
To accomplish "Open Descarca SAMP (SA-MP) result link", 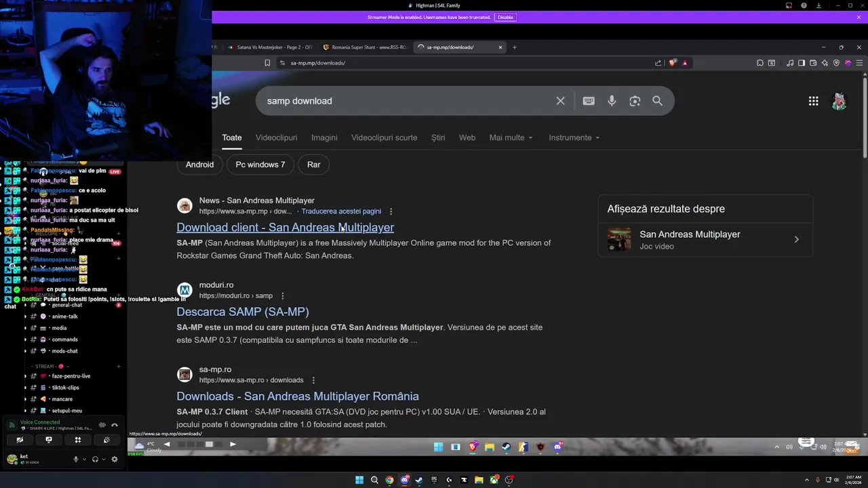I will [x=243, y=312].
